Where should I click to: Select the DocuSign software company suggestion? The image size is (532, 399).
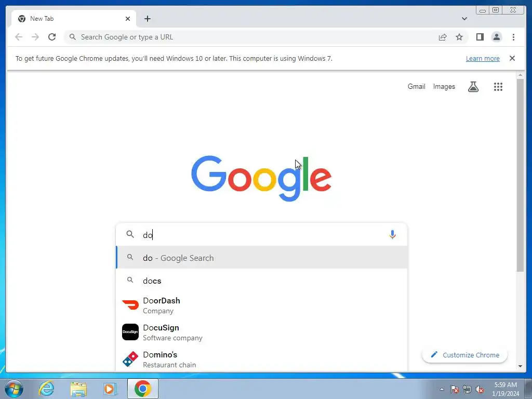pyautogui.click(x=261, y=332)
